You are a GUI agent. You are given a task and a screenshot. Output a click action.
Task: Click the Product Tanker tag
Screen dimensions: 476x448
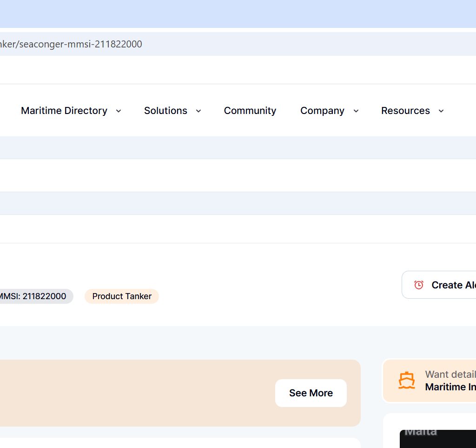click(x=122, y=296)
